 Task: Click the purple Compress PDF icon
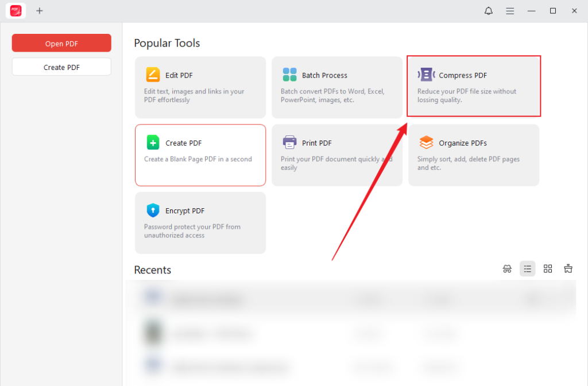(426, 74)
